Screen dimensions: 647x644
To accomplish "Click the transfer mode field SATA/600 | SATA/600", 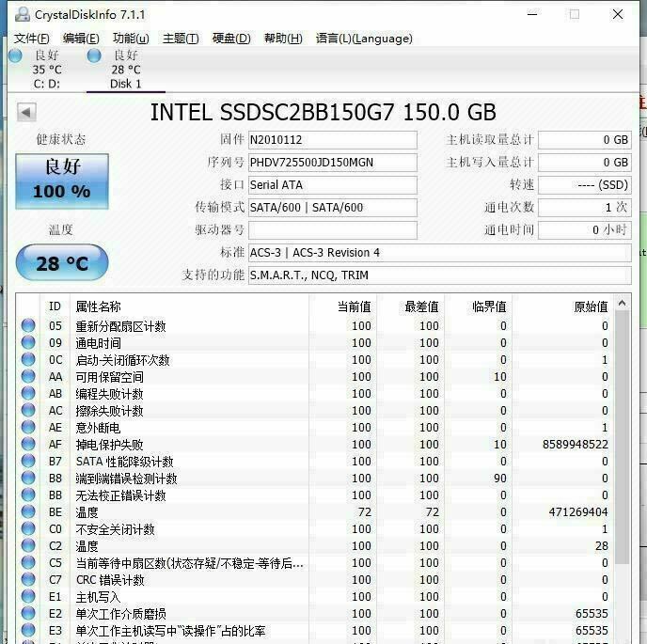I will click(333, 208).
